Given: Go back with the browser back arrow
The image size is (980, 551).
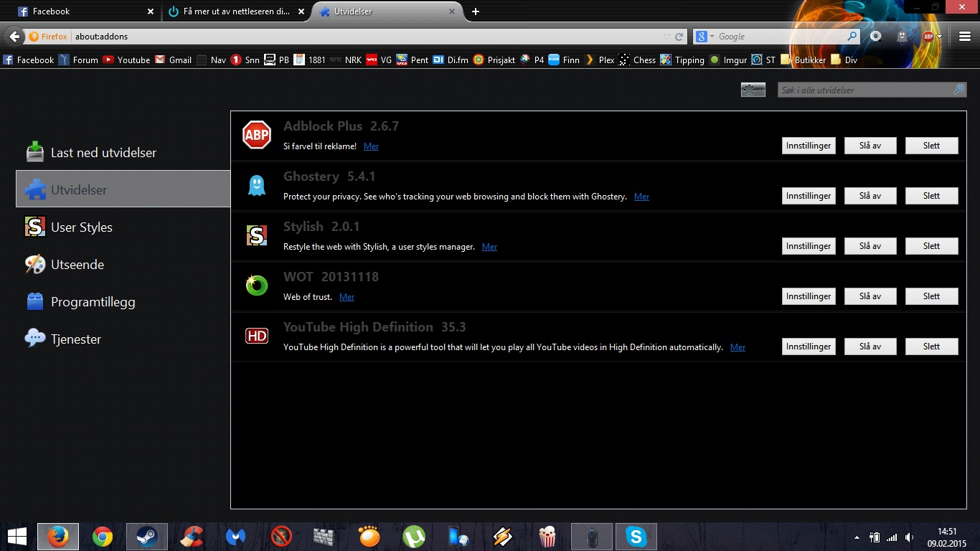Looking at the screenshot, I should pyautogui.click(x=14, y=37).
